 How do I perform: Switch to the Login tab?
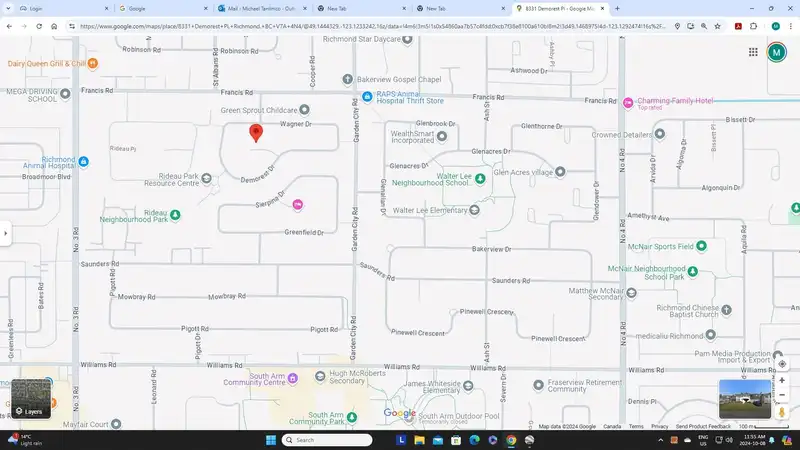[x=63, y=9]
